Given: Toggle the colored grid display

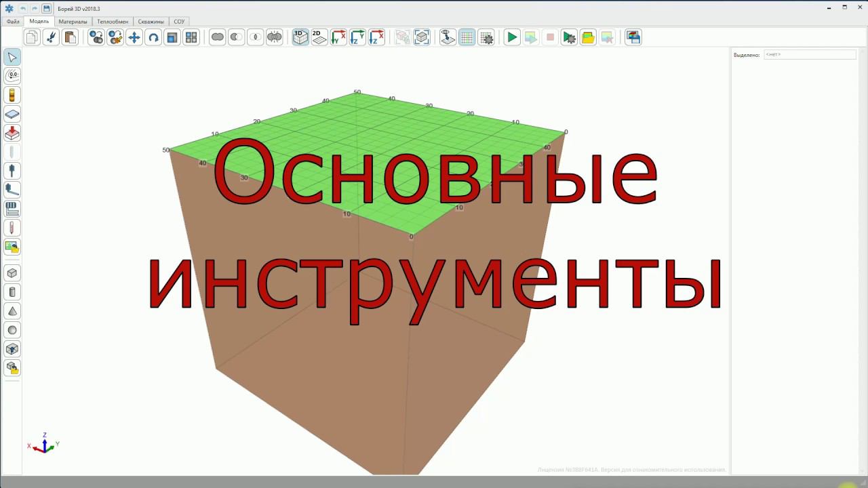Looking at the screenshot, I should coord(467,37).
